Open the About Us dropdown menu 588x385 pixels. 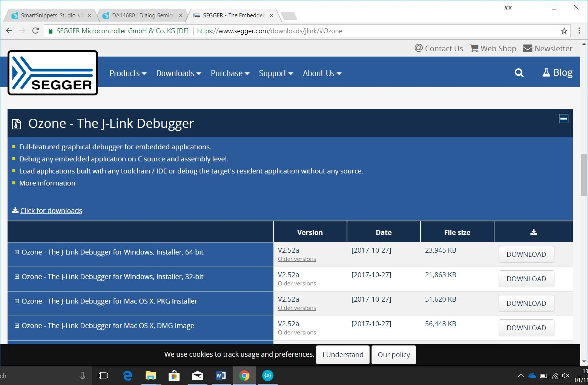[x=322, y=73]
